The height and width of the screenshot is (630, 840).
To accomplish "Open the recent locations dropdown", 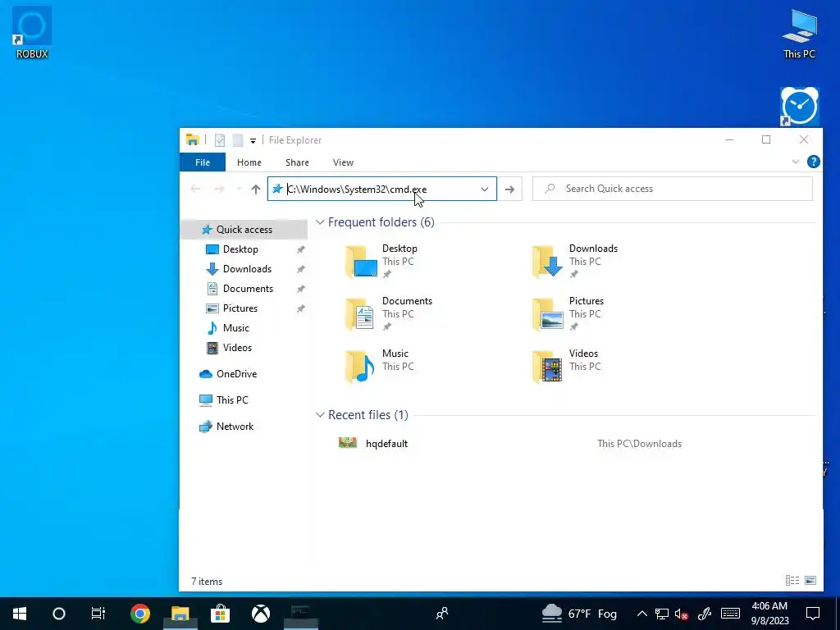I will (x=239, y=189).
